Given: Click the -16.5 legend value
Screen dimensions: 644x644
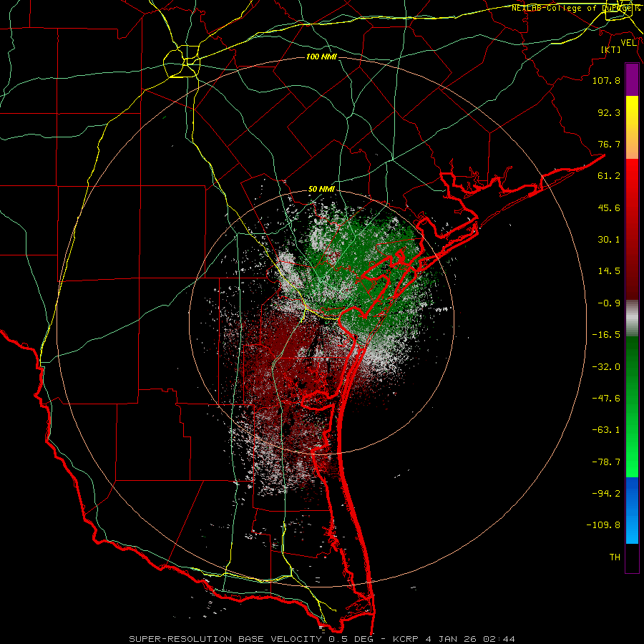Looking at the screenshot, I should [x=606, y=335].
